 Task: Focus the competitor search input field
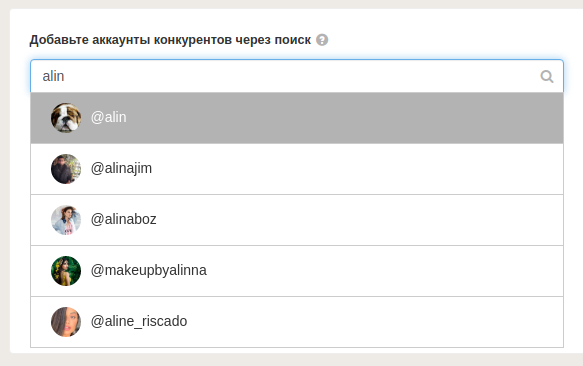point(297,76)
